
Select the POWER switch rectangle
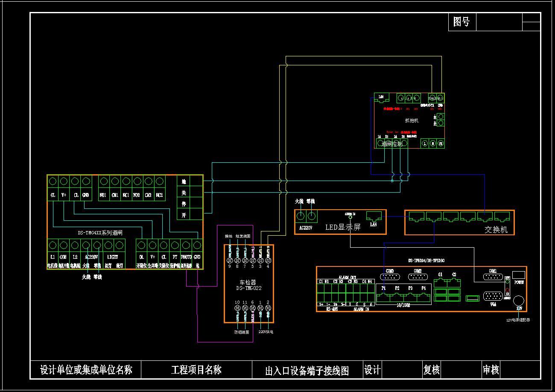[519, 275]
